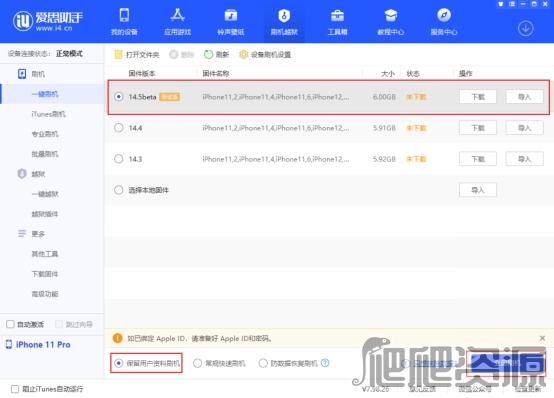
Task: Open the 铃声壁纸 ringtones and wallpapers tab
Action: tap(231, 22)
